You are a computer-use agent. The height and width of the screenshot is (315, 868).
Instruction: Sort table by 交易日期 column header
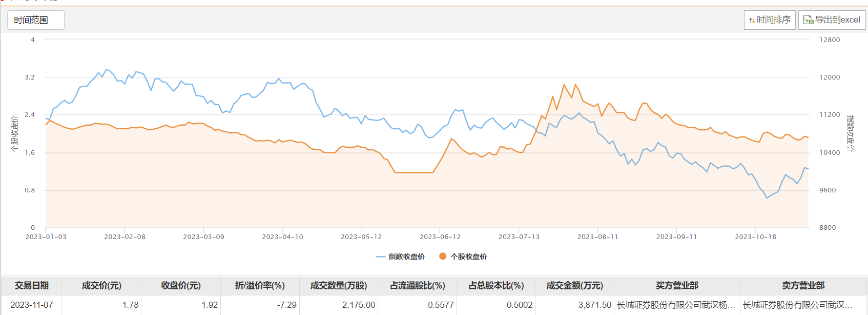pyautogui.click(x=32, y=285)
